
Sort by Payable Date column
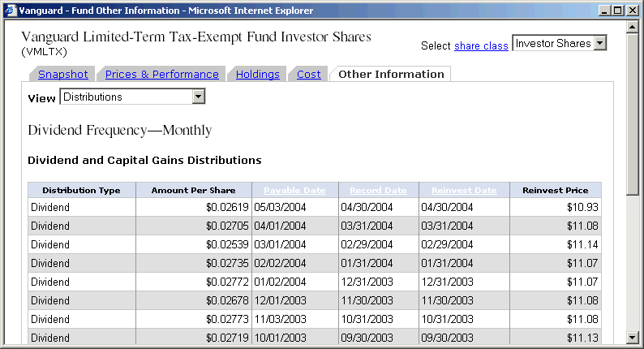[294, 191]
